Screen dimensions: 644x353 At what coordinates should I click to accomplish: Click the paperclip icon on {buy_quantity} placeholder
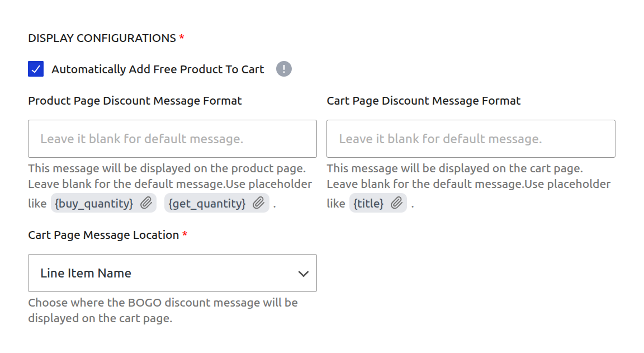146,203
